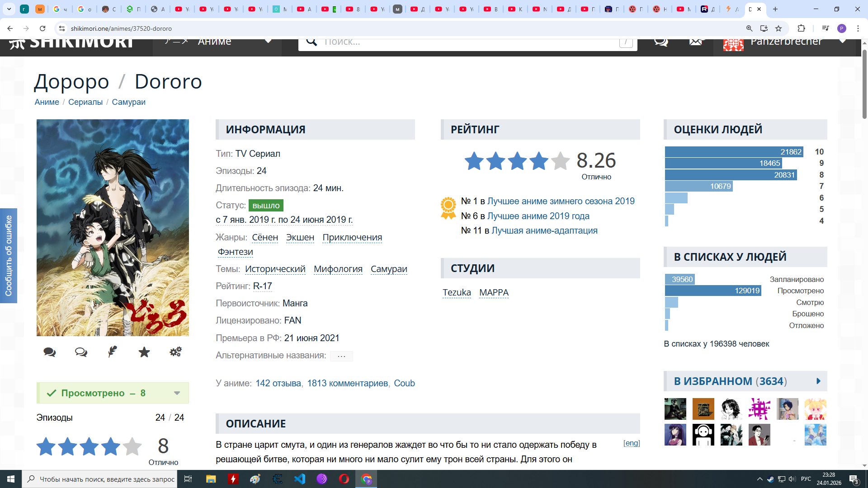Open the Сёнен genre tag
The height and width of the screenshot is (488, 868).
coord(265,238)
